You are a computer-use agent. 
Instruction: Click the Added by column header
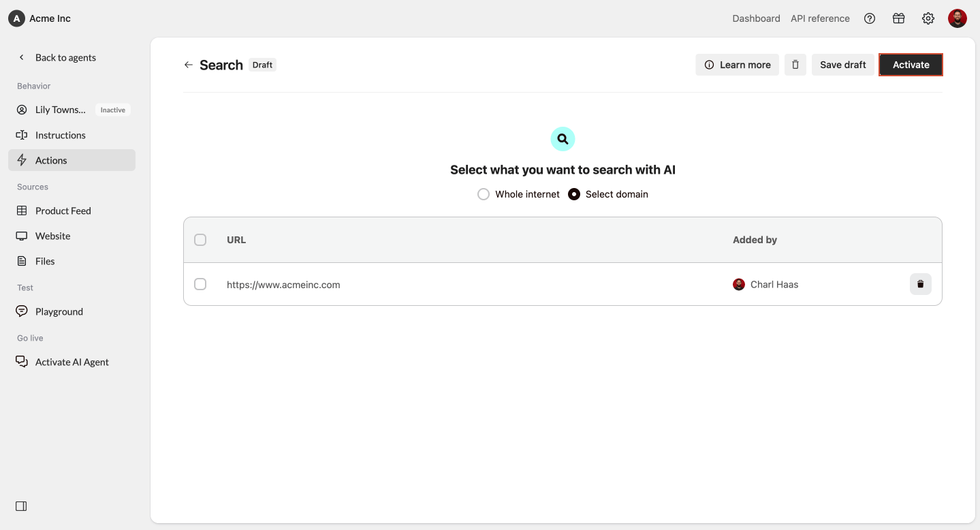pos(755,240)
